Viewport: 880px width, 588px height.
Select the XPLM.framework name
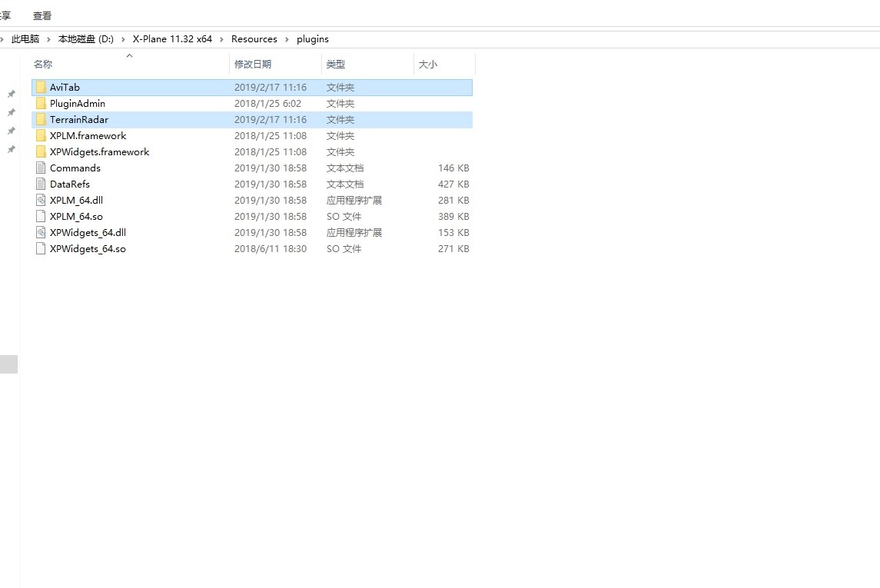click(x=88, y=136)
